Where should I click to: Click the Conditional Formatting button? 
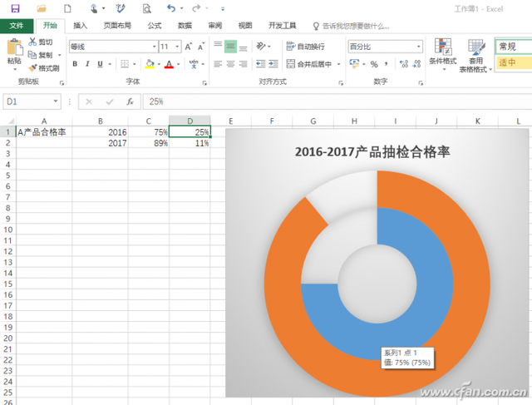[442, 55]
